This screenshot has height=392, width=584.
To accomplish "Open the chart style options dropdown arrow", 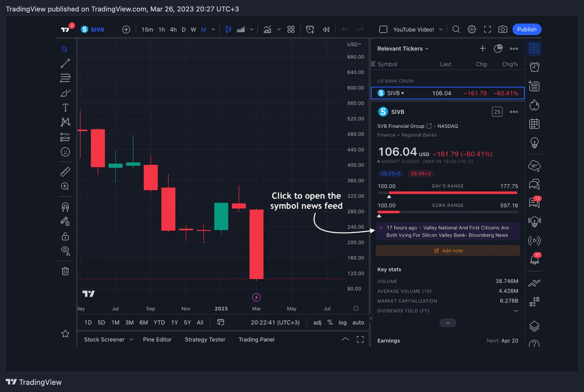I will pyautogui.click(x=251, y=29).
